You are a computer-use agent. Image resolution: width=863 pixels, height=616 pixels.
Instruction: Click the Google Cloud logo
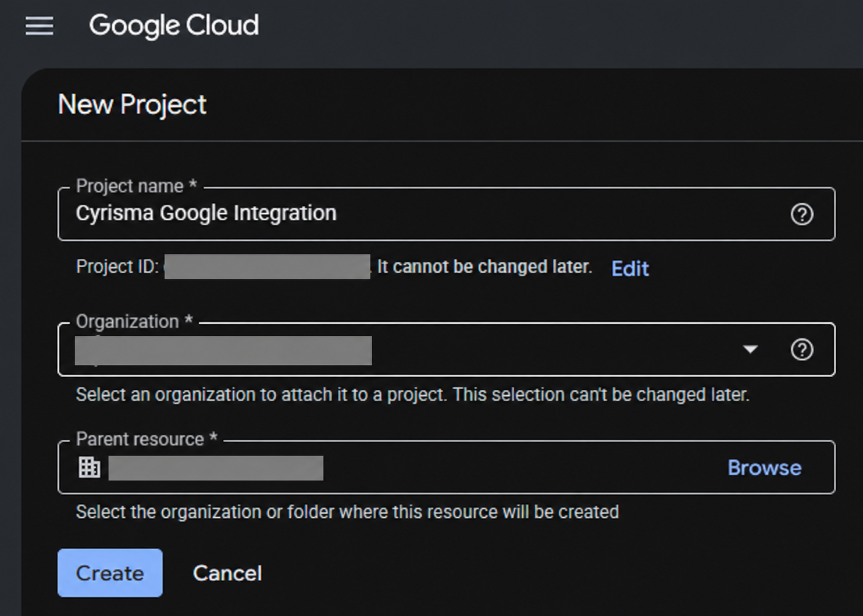click(174, 26)
